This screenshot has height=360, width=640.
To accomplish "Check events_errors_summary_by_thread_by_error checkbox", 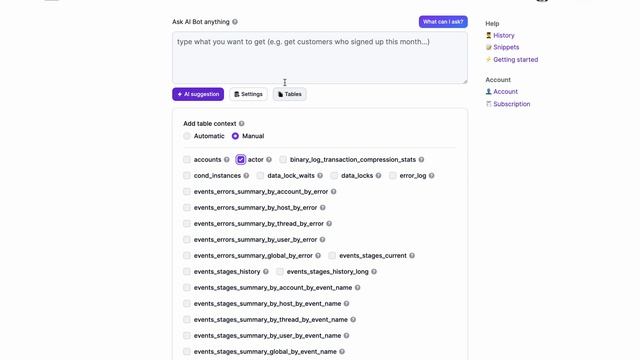I will click(x=187, y=224).
